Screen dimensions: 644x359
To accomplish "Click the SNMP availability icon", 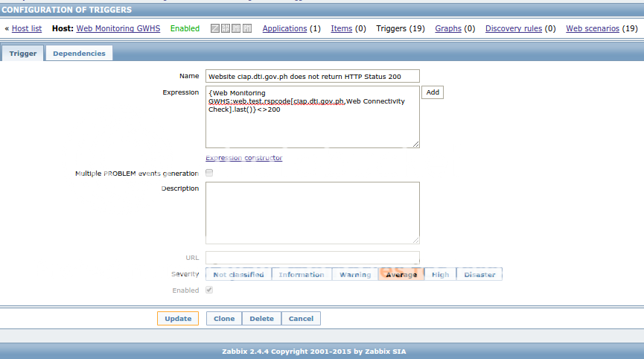I will pyautogui.click(x=226, y=28).
